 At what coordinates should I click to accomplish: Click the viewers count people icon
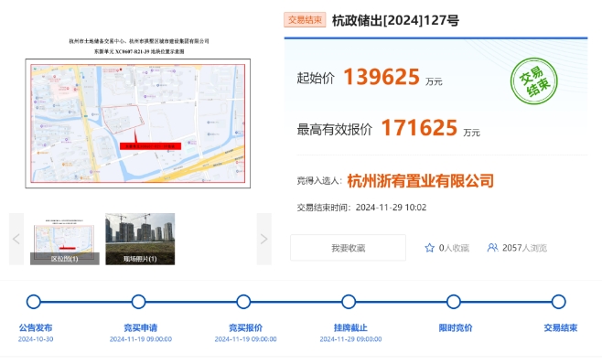pos(492,248)
